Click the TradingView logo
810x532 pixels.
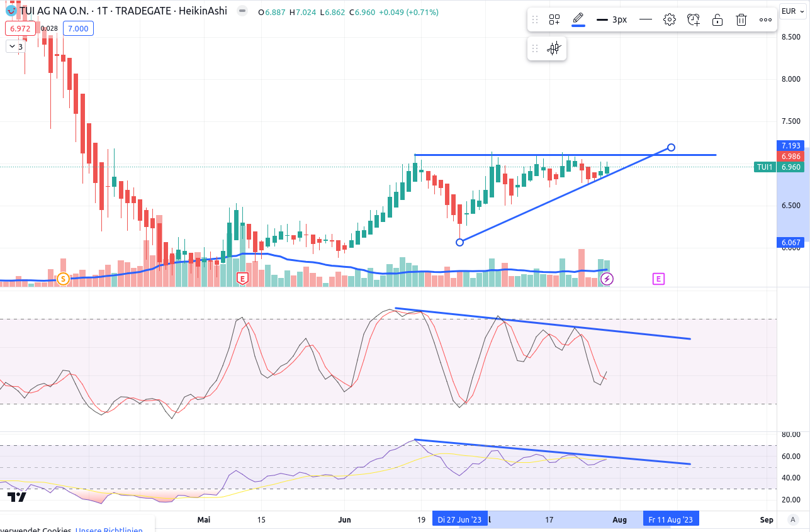tap(17, 497)
